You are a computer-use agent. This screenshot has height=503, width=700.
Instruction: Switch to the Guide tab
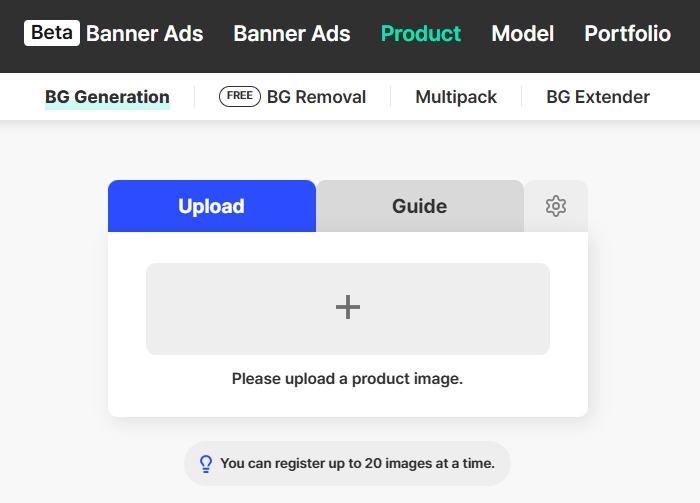click(420, 206)
